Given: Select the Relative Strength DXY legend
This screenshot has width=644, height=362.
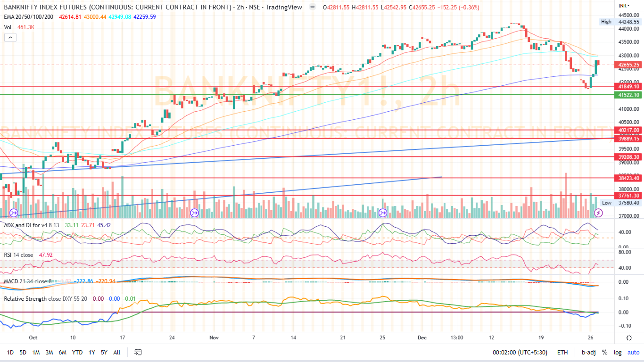Looking at the screenshot, I should [46, 299].
